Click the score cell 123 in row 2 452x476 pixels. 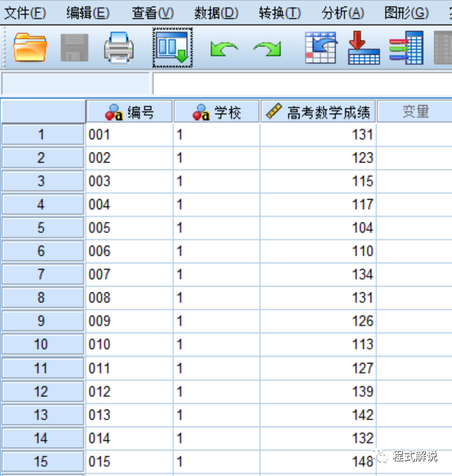point(318,158)
